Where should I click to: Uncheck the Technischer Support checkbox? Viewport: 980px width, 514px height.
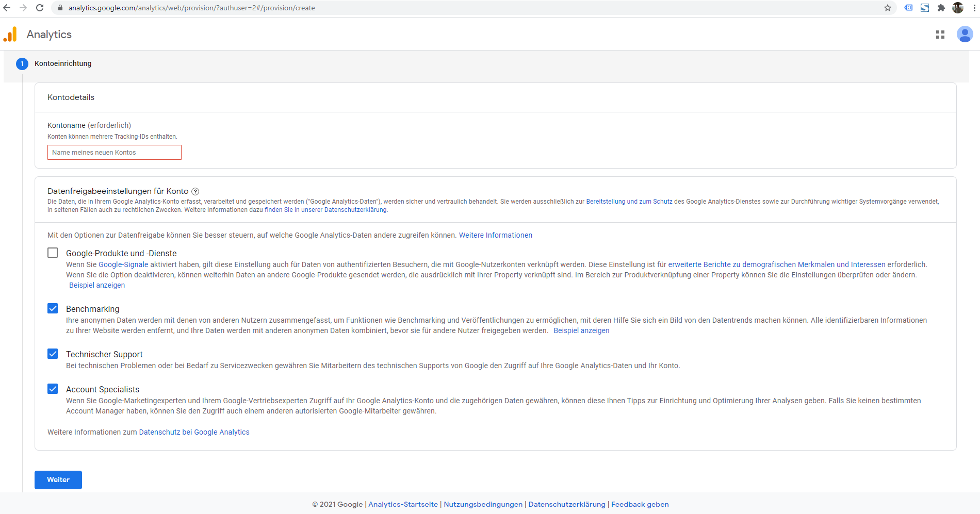[53, 354]
